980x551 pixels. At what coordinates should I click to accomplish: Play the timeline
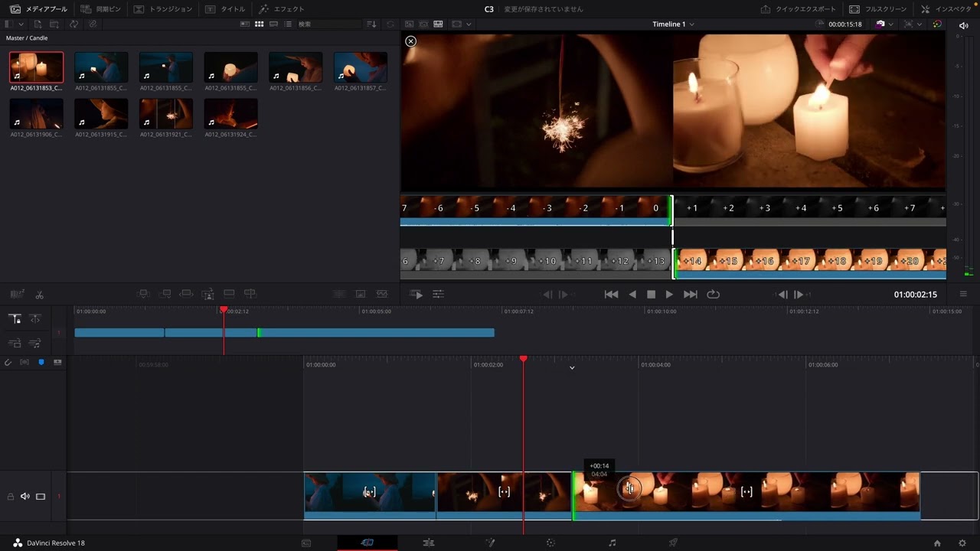(x=669, y=295)
